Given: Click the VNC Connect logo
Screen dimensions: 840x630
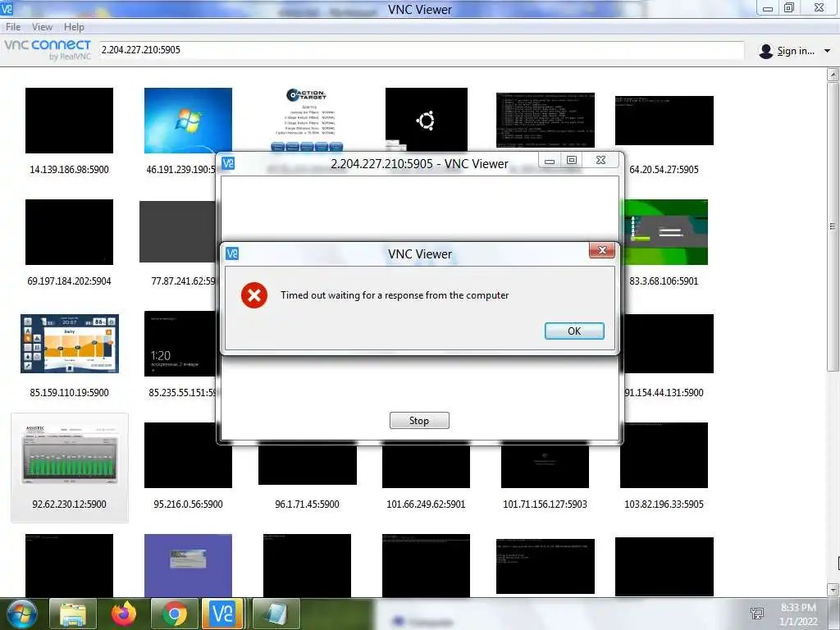Looking at the screenshot, I should tap(48, 48).
